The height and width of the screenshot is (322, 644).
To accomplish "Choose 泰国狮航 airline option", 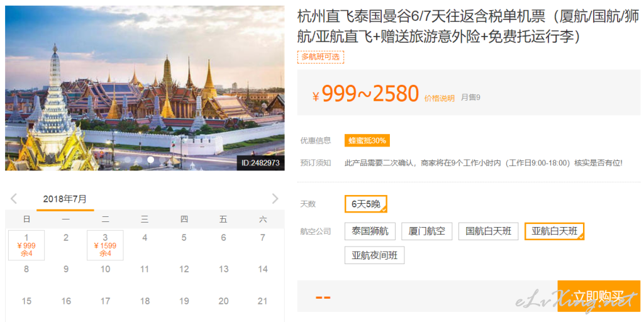I will point(370,231).
